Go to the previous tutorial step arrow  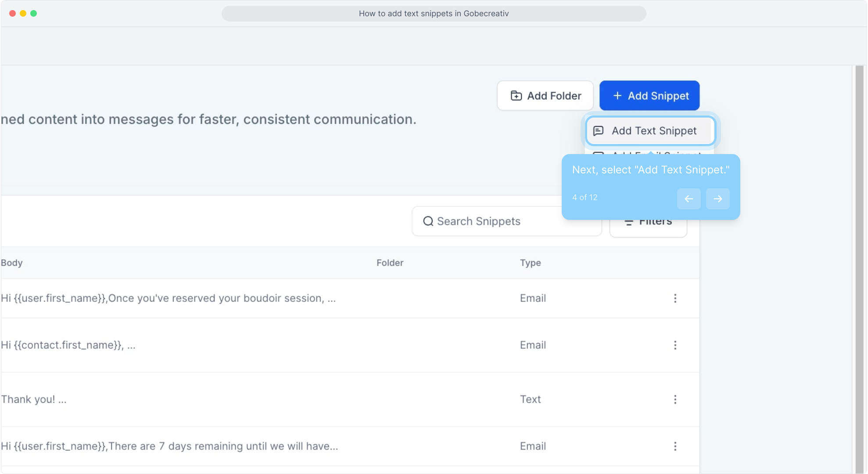[689, 199]
